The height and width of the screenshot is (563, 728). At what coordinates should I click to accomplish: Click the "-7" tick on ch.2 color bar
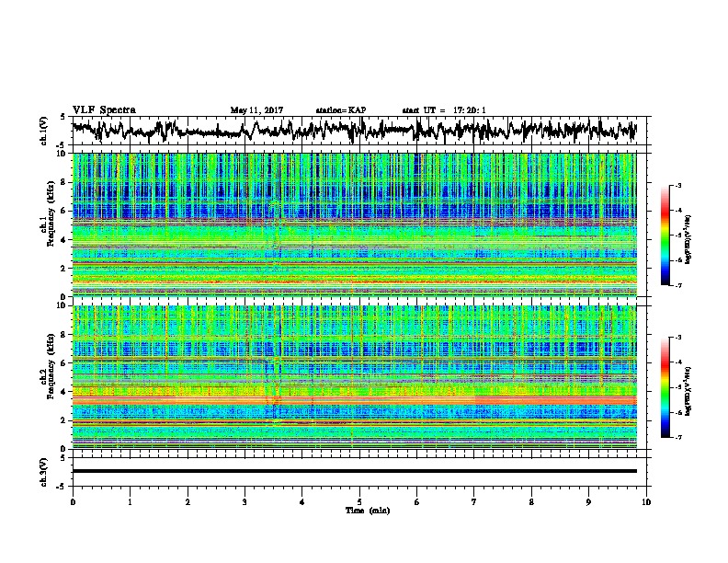click(x=678, y=437)
